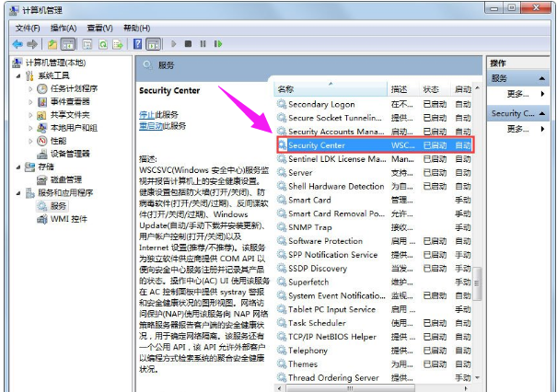Expand the 性能 tree node

31,141
